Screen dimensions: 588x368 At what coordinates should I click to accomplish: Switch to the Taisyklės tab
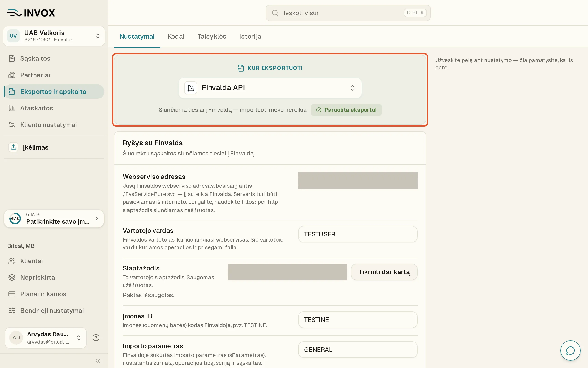[x=212, y=37]
